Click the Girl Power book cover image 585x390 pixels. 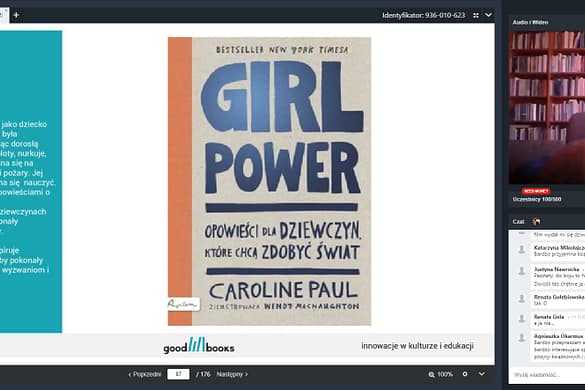click(x=269, y=181)
